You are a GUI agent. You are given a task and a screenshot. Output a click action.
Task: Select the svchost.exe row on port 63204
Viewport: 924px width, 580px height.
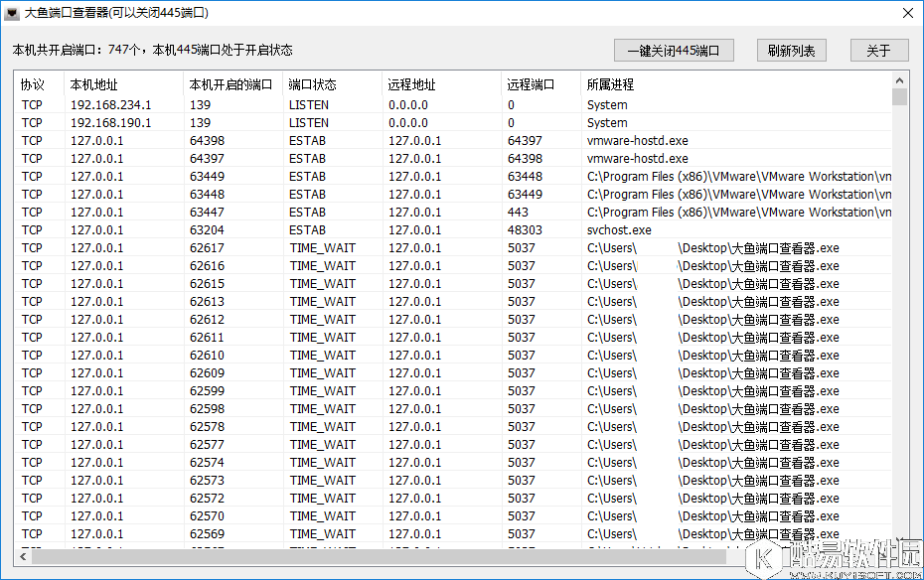coord(298,229)
